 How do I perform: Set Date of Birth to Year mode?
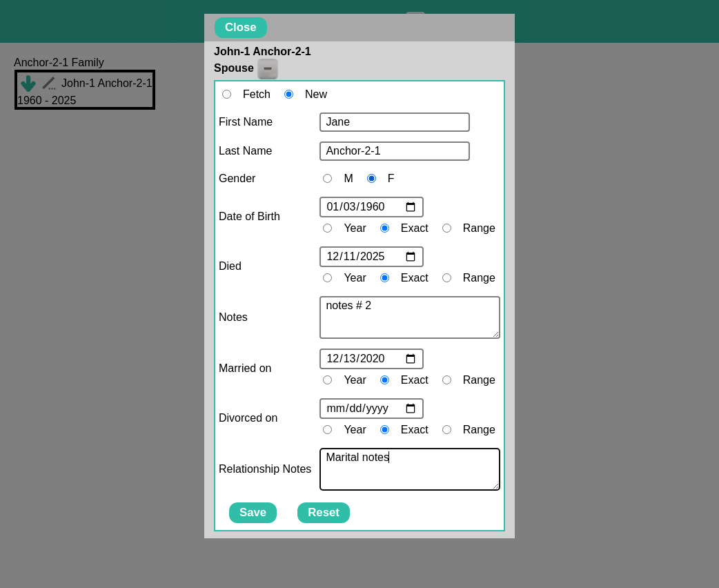(327, 228)
